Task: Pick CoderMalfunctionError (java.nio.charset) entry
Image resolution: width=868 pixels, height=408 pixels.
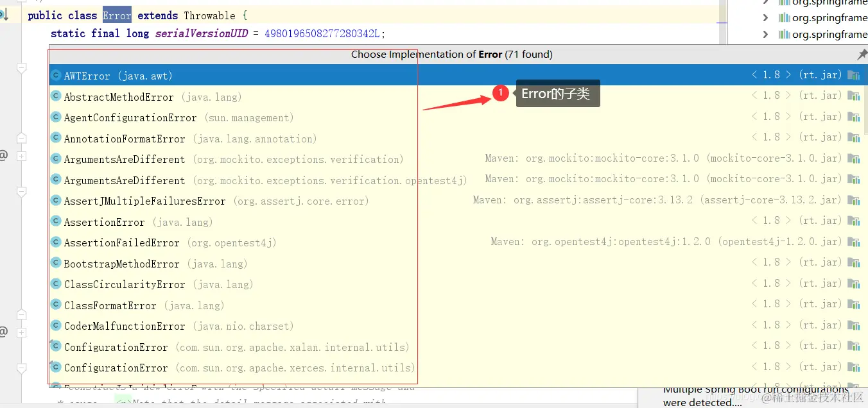Action: point(455,325)
